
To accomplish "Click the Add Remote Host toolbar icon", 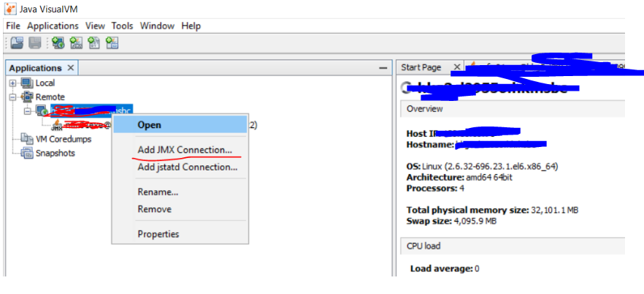I will click(x=58, y=42).
